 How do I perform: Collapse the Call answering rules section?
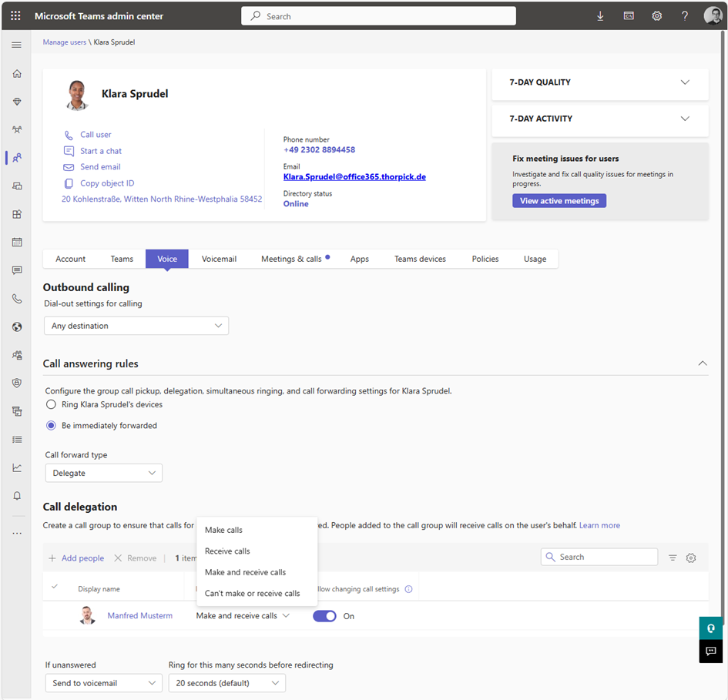[x=703, y=363]
